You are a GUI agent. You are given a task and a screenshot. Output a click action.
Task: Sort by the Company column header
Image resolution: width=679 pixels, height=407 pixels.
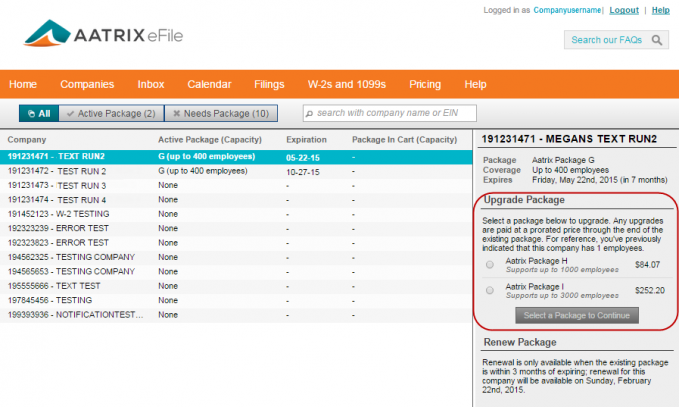pos(27,139)
